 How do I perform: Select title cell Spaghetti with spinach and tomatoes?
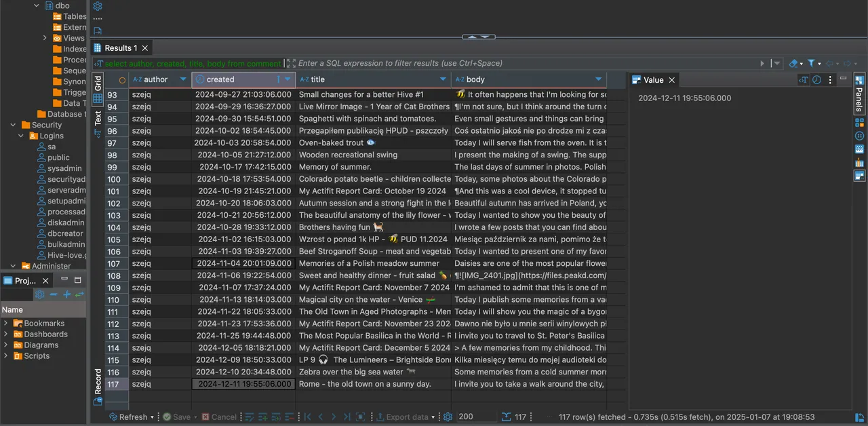click(374, 119)
